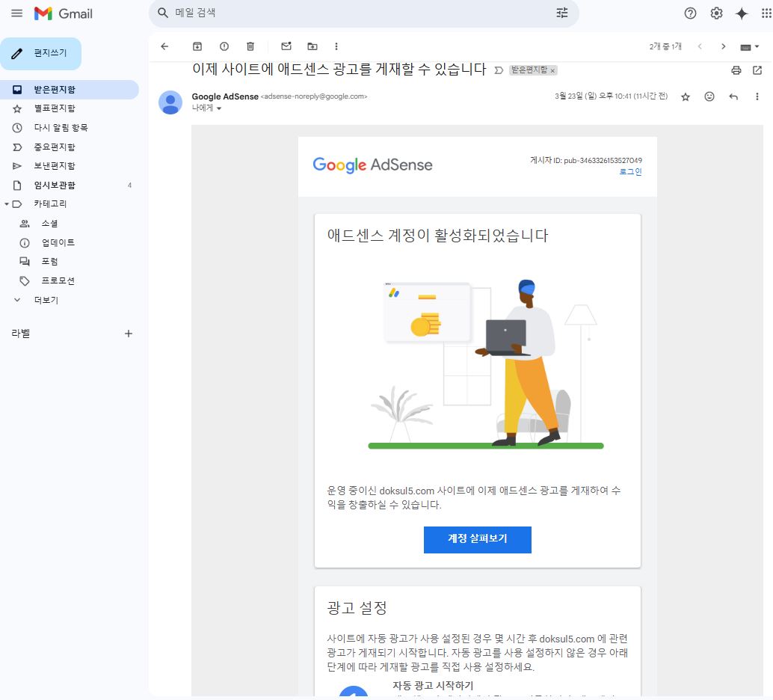The width and height of the screenshot is (773, 700).
Task: Expand recipient details next to 나에게
Action: pos(219,108)
